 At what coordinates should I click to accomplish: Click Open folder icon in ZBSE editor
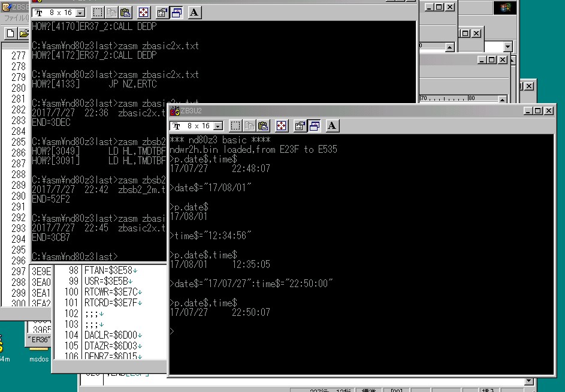coord(24,34)
